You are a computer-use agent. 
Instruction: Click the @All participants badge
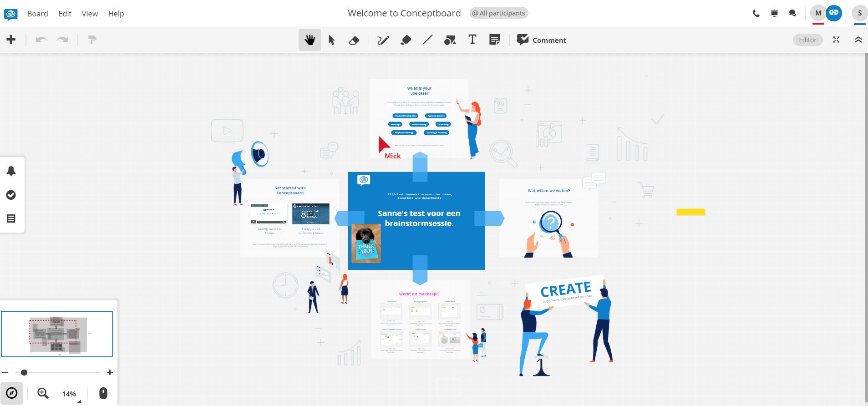coord(499,13)
